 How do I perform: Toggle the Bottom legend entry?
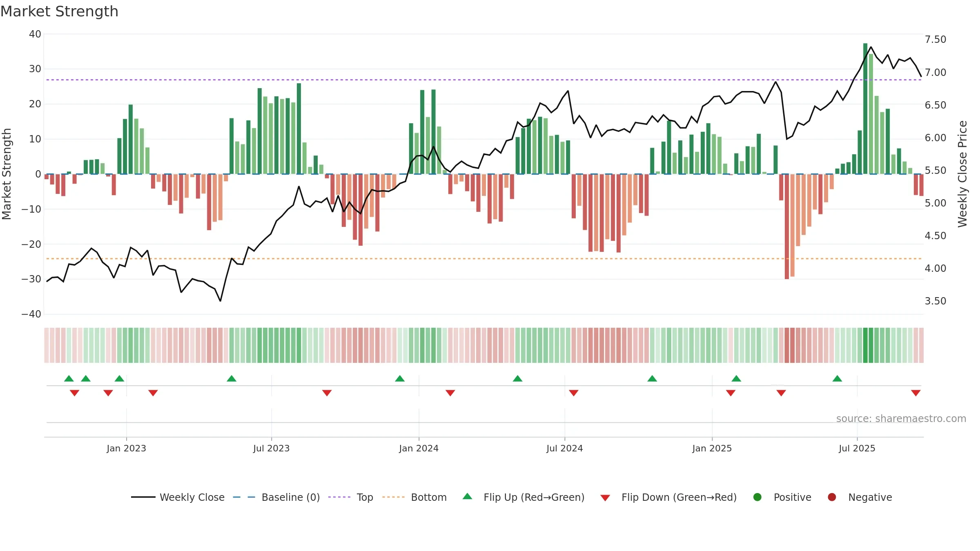pyautogui.click(x=414, y=497)
